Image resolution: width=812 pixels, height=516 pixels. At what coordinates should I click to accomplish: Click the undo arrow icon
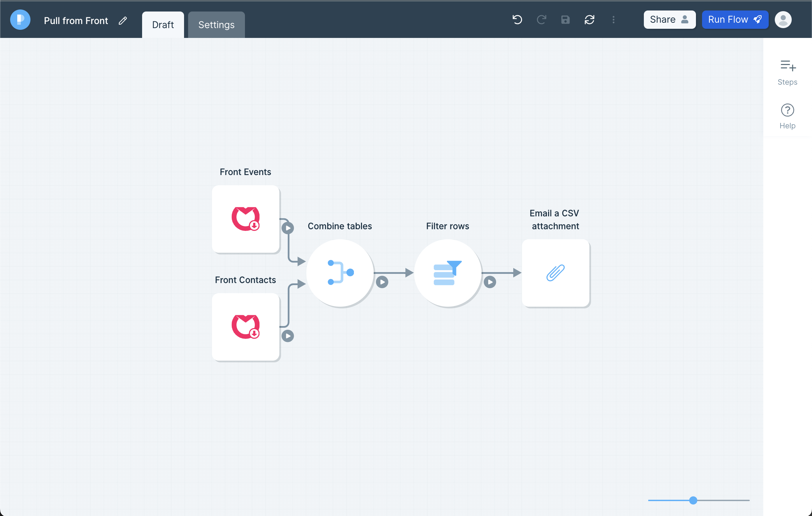point(517,20)
